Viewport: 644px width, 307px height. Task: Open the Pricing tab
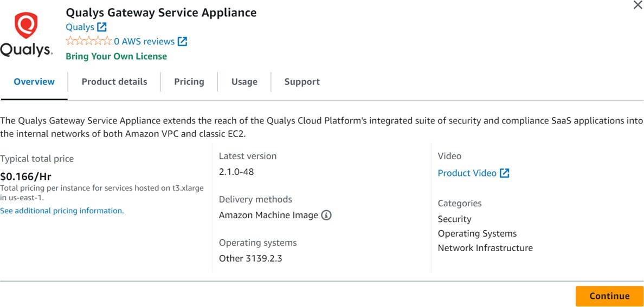click(x=189, y=82)
